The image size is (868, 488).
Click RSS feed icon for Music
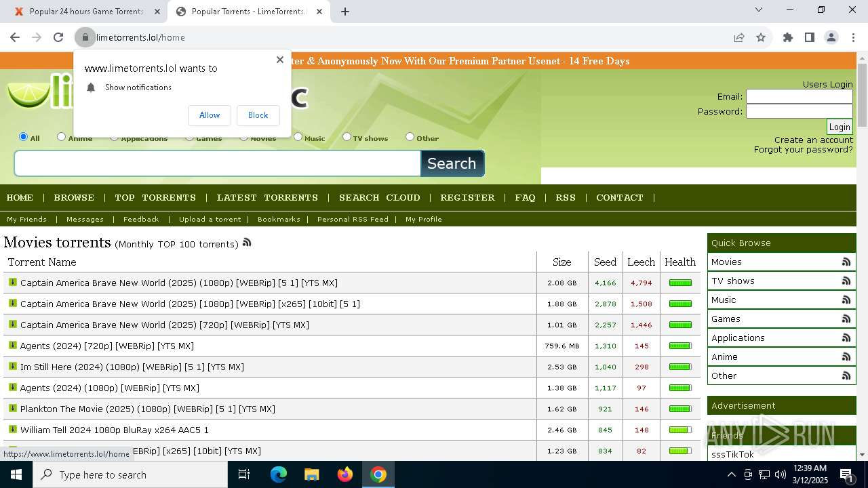point(846,300)
